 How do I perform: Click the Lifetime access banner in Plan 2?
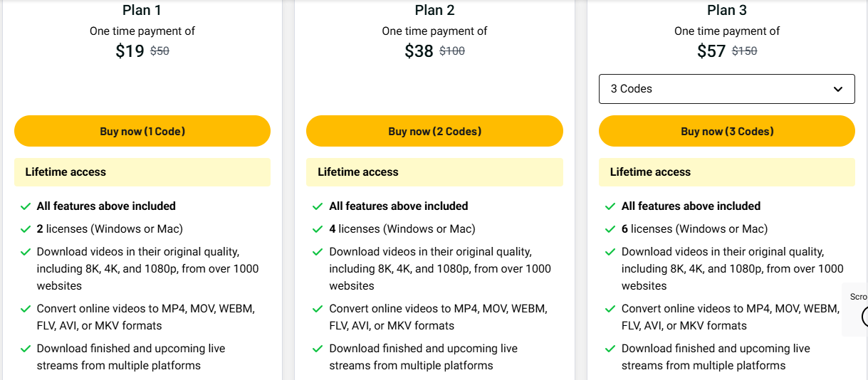click(x=434, y=172)
